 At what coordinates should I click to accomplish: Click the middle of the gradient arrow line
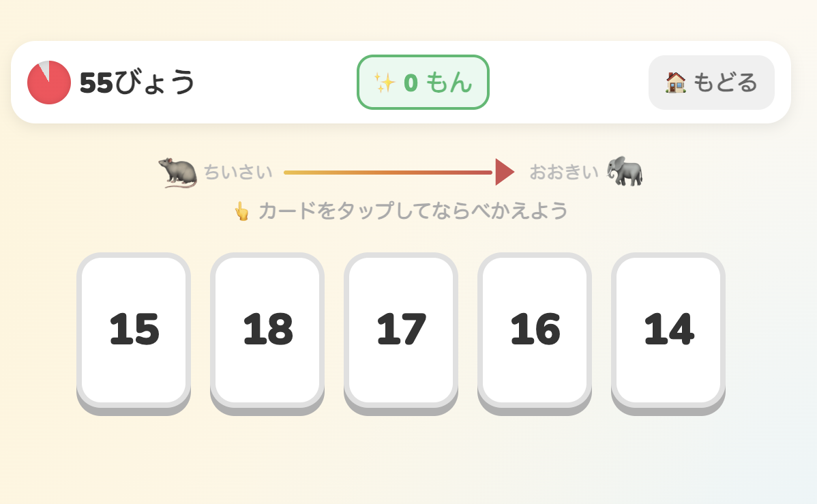point(387,173)
